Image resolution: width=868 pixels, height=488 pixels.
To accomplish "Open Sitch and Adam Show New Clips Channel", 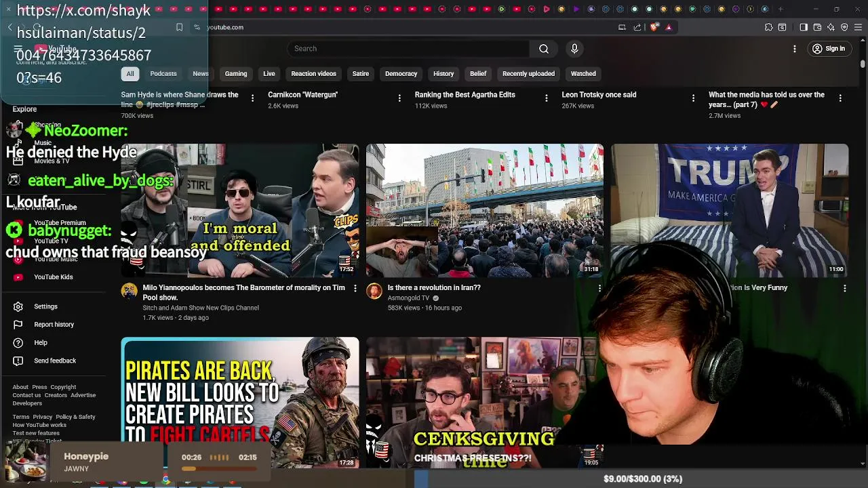I will point(201,308).
